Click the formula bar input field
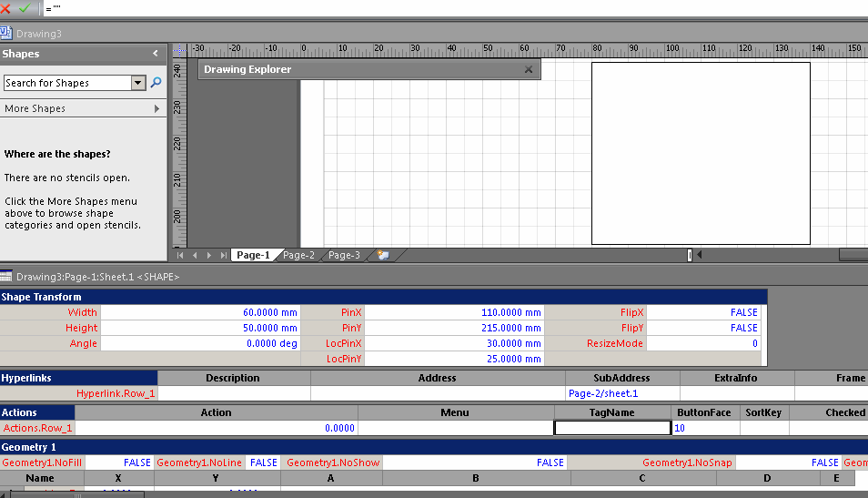The image size is (868, 498). point(454,9)
